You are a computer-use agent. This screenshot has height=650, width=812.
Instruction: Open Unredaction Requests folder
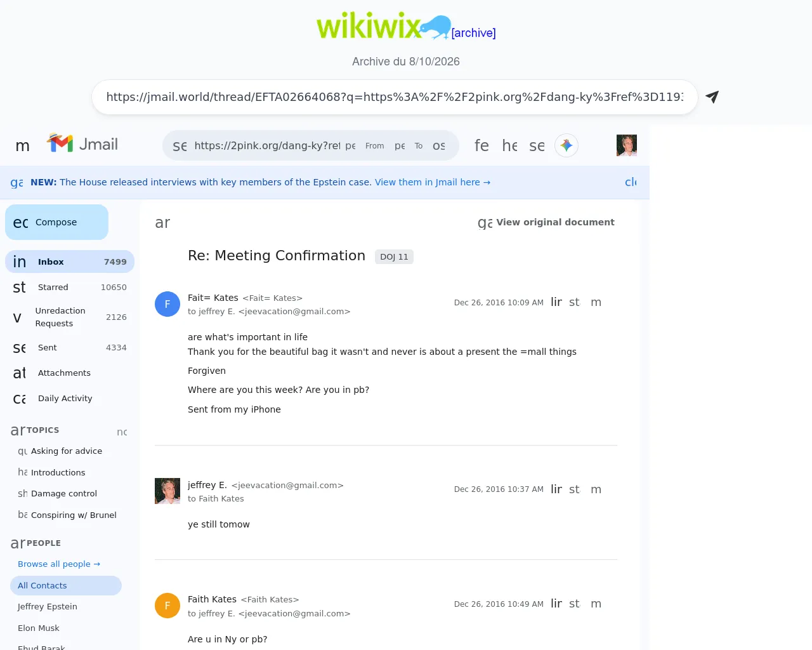70,317
